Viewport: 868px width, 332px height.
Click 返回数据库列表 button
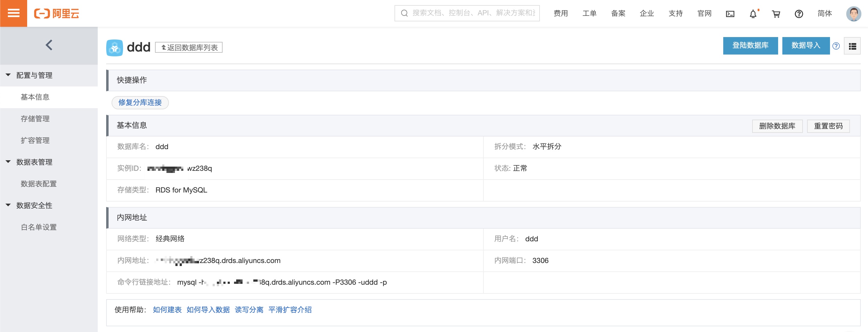tap(189, 48)
